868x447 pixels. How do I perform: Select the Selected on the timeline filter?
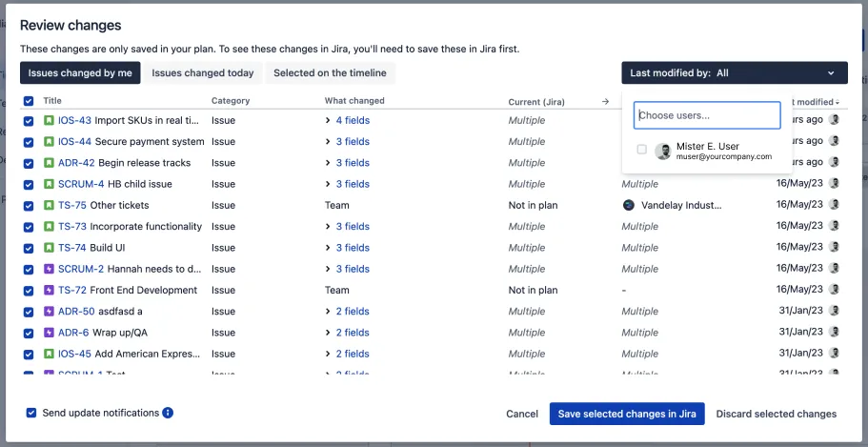[330, 72]
